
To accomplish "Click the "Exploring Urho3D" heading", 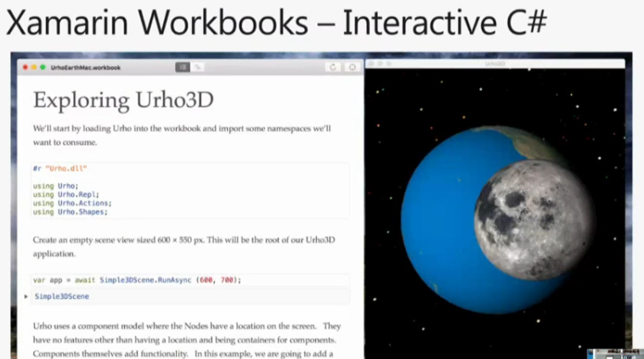I will coord(123,100).
